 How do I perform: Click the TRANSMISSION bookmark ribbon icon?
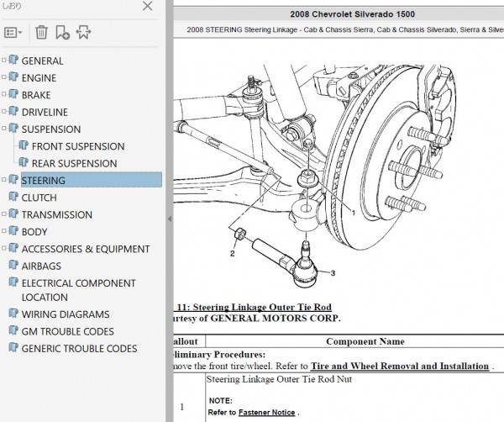(x=13, y=214)
